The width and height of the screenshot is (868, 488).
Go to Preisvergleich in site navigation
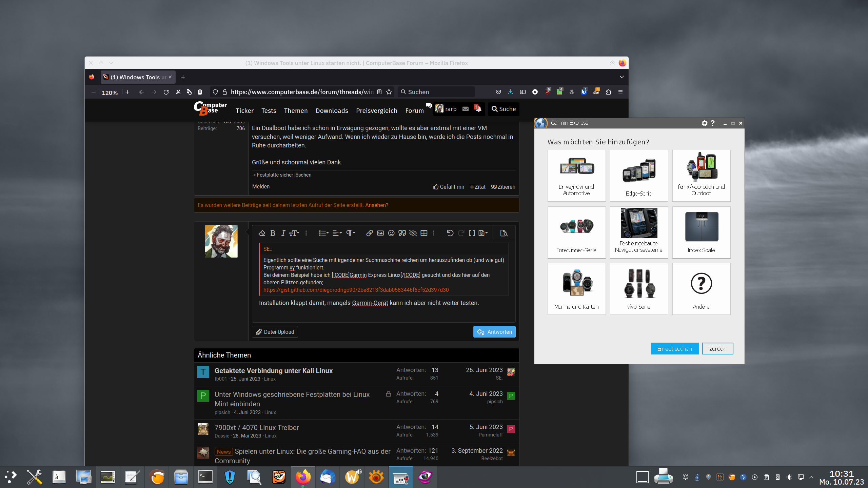[376, 111]
